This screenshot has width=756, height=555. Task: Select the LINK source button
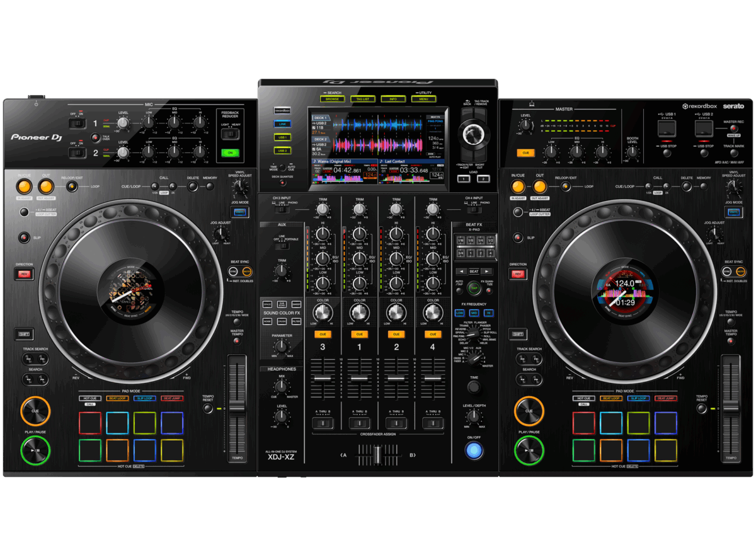pos(282,123)
